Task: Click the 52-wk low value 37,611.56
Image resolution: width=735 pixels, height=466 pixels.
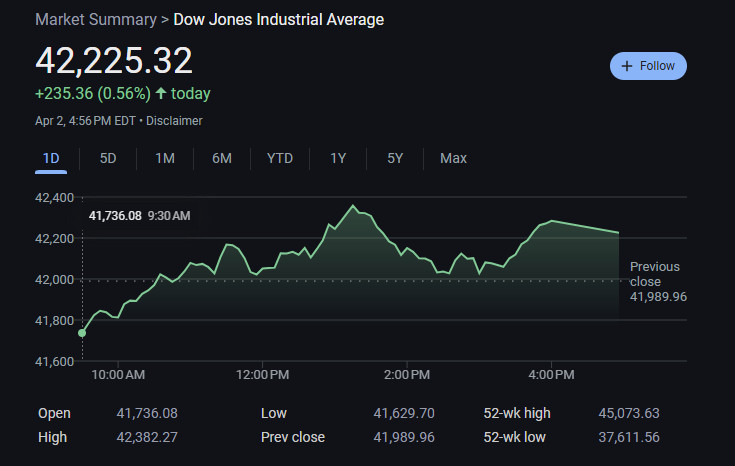Action: point(629,437)
